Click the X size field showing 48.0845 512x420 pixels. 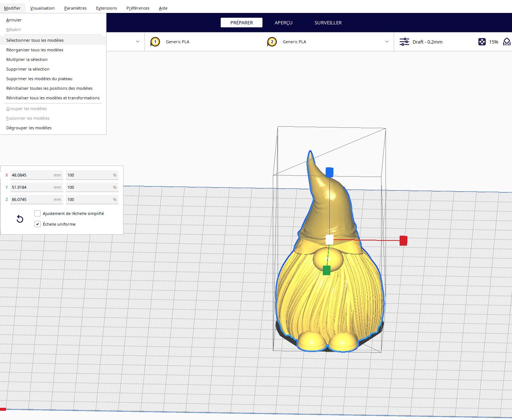(37, 175)
